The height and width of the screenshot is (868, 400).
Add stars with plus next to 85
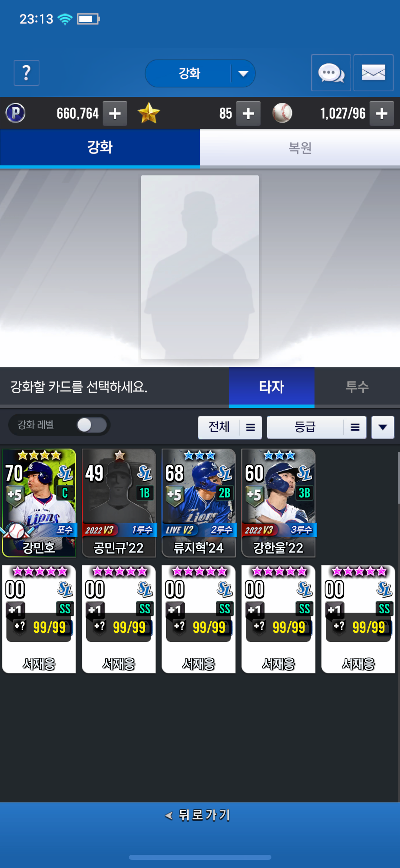pos(248,113)
